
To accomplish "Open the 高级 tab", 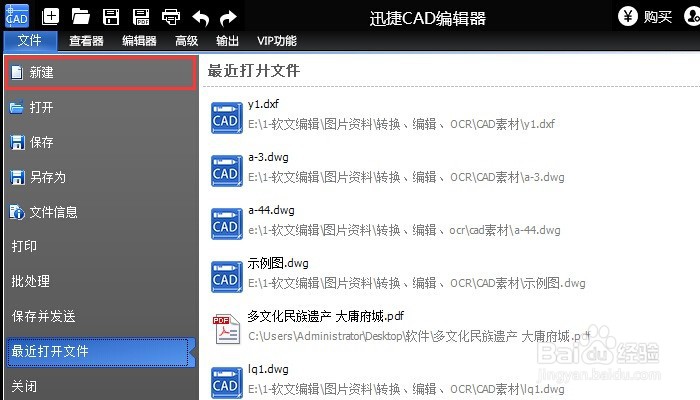I will coord(187,41).
